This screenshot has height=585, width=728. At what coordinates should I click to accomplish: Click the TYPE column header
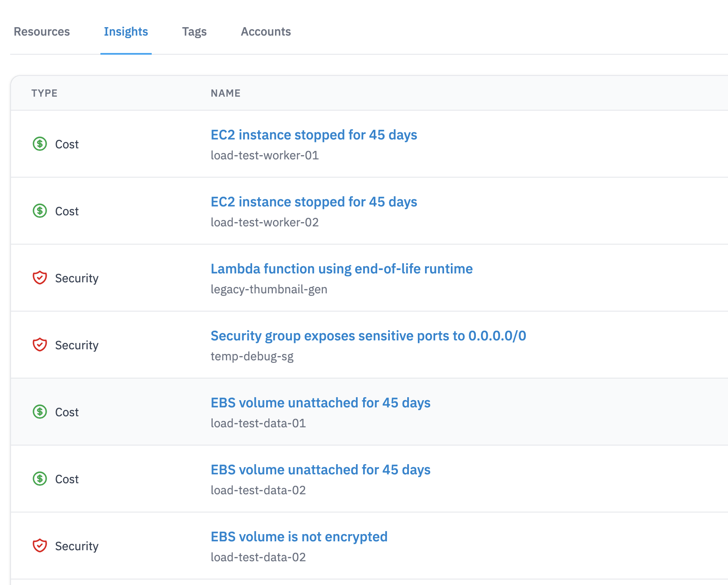tap(44, 93)
